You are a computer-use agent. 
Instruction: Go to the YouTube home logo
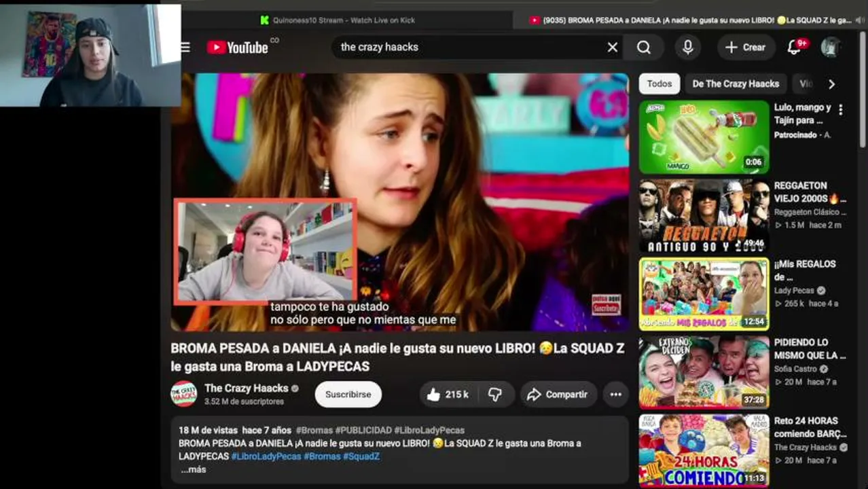238,47
